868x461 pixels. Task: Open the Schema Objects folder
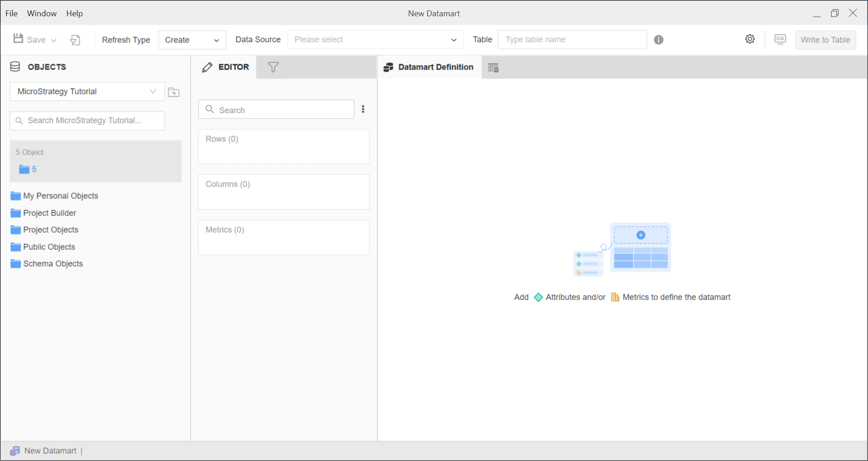point(53,264)
